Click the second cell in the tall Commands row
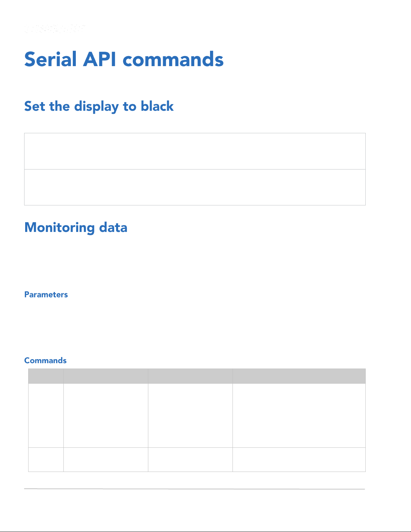 [x=106, y=416]
